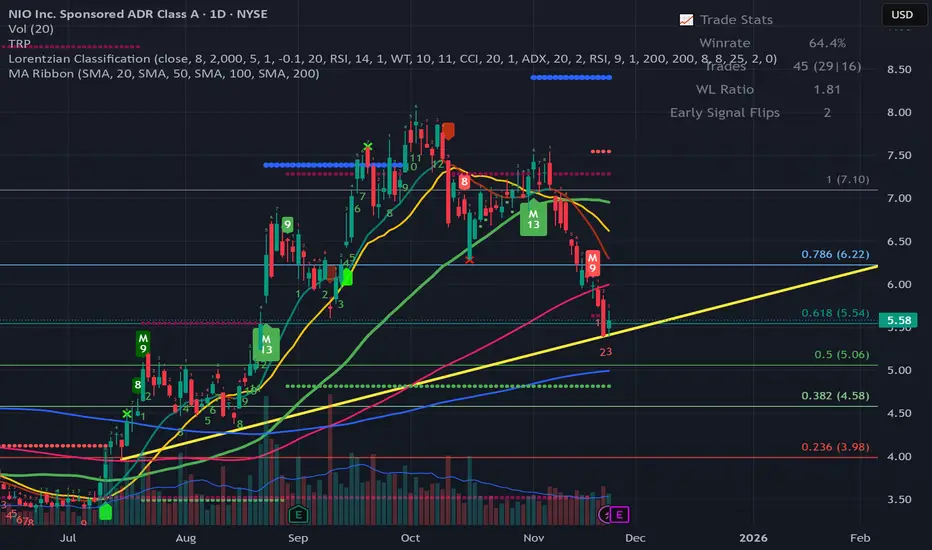Viewport: 932px width, 550px height.
Task: Select the Vol (20) indicator legend
Action: coord(31,29)
